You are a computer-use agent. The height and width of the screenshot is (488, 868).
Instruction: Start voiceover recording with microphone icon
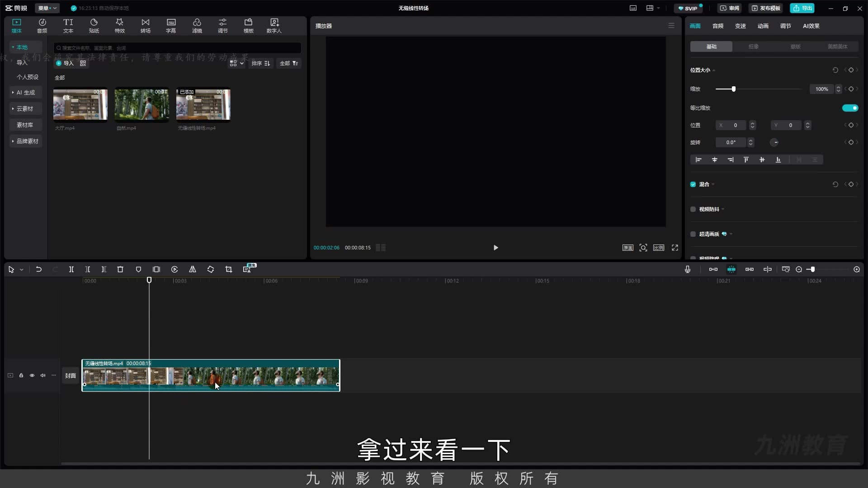pyautogui.click(x=688, y=269)
